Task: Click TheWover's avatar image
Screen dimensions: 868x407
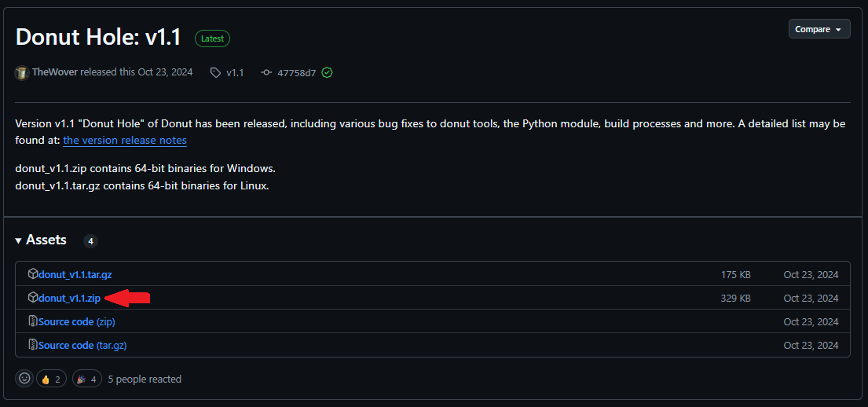Action: [22, 72]
